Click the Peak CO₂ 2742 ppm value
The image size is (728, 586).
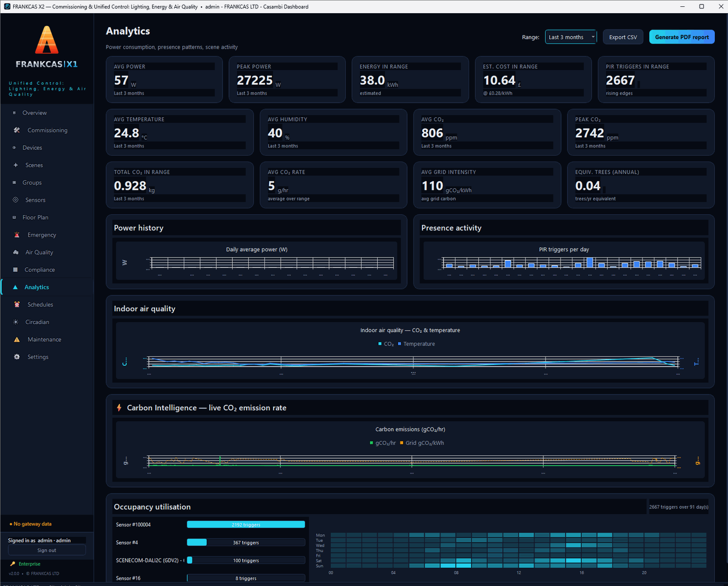tap(590, 133)
